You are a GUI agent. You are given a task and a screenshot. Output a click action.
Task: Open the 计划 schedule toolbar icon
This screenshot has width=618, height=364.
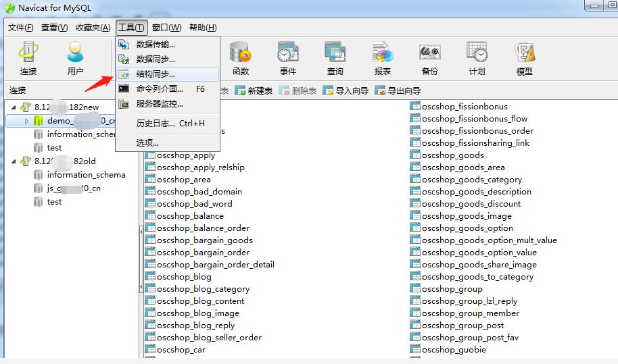477,58
